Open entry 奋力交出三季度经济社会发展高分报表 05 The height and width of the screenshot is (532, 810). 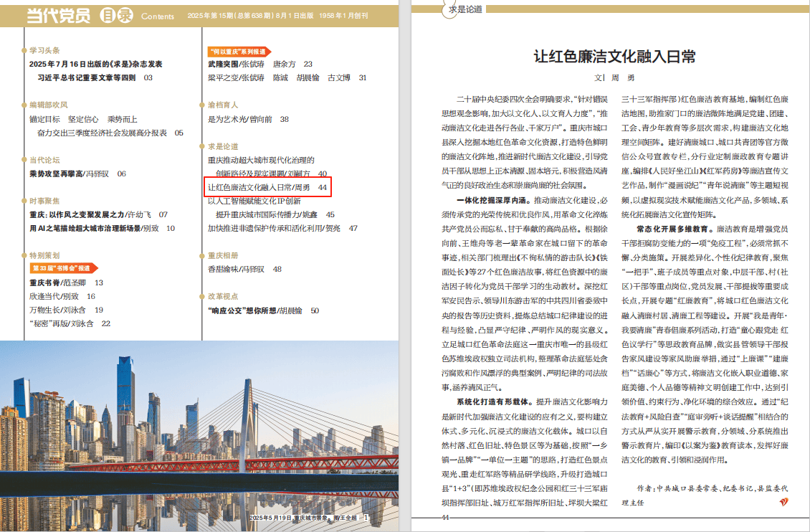coord(110,133)
